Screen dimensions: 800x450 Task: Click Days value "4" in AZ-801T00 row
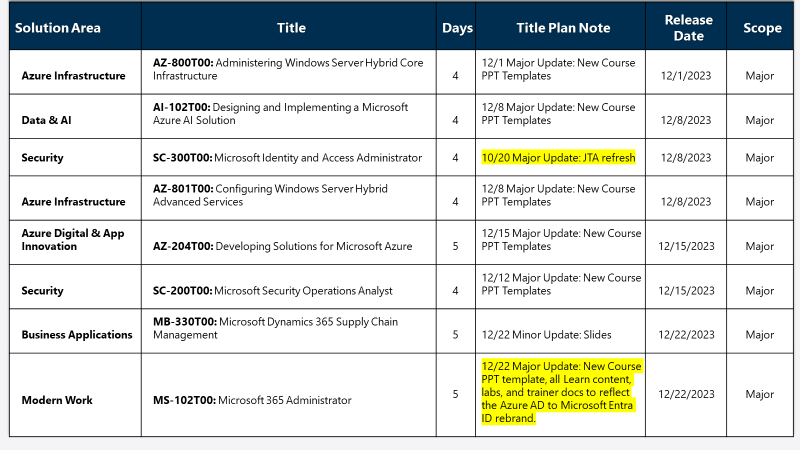pyautogui.click(x=455, y=202)
